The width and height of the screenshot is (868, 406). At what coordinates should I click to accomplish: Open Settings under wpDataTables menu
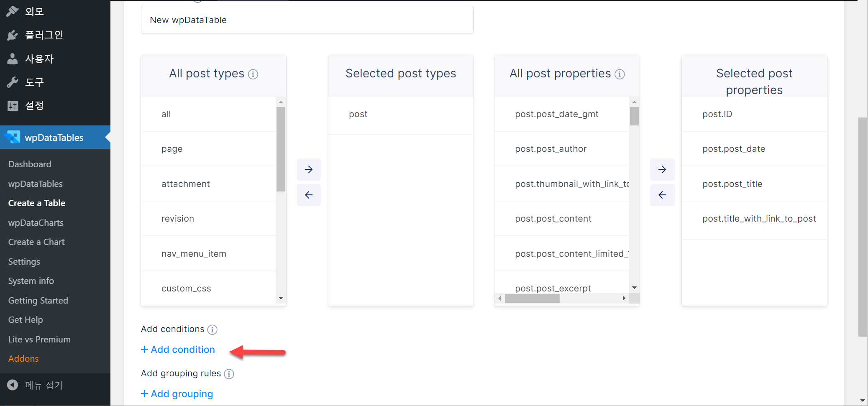[24, 262]
